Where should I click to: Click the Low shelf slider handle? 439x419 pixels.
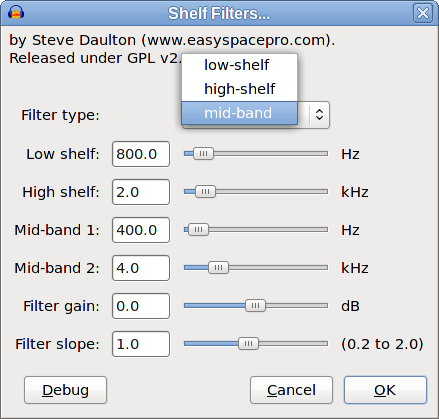[203, 154]
